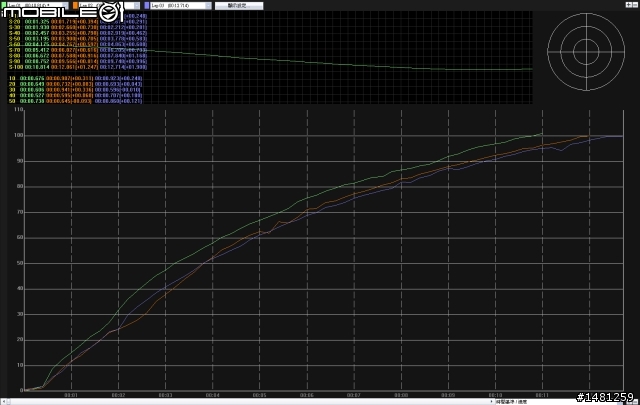Click the S-30 row label
Screen dimensions: 640x405
tap(14, 27)
